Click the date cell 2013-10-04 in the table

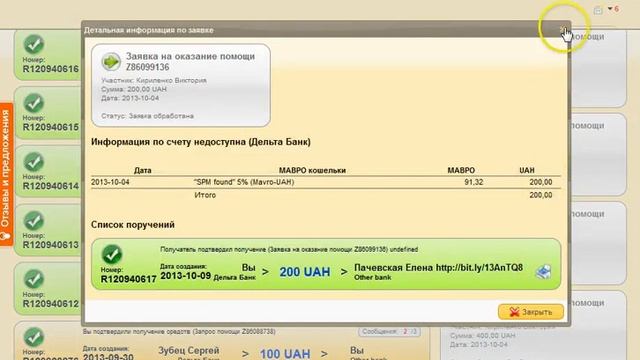coord(110,182)
